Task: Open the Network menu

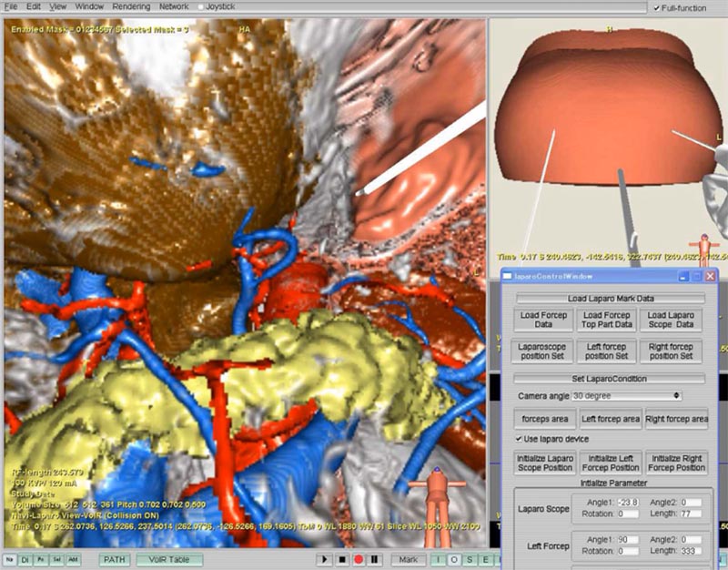Action: pos(174,6)
